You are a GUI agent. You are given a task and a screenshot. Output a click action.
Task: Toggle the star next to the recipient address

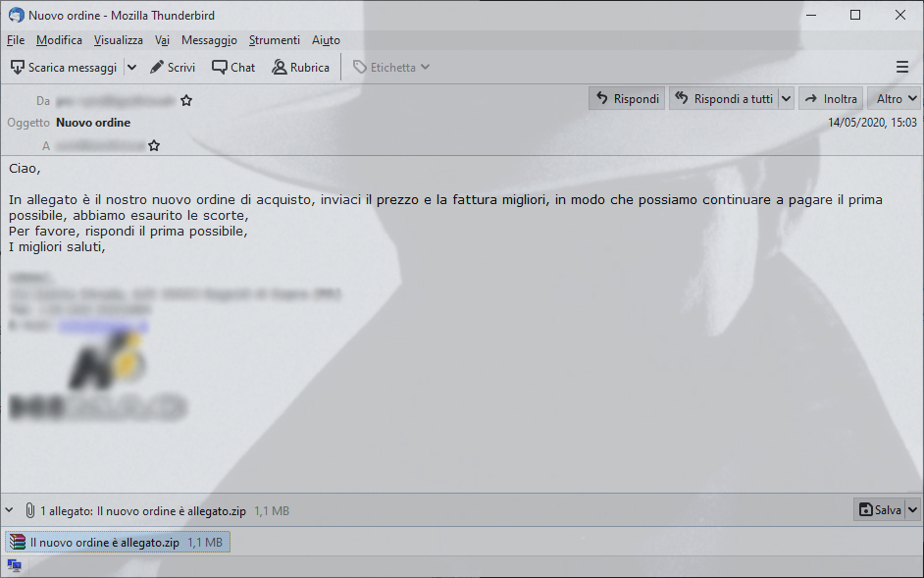[154, 145]
